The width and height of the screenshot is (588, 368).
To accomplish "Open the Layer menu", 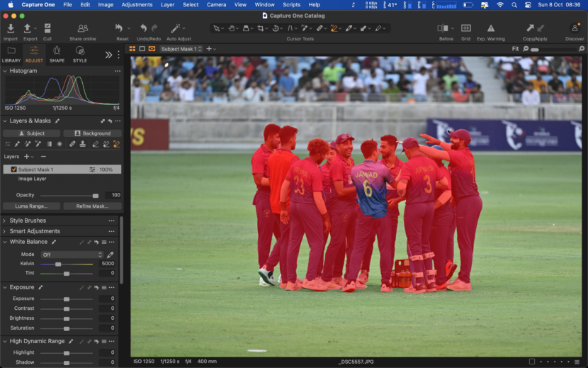I will tap(168, 5).
